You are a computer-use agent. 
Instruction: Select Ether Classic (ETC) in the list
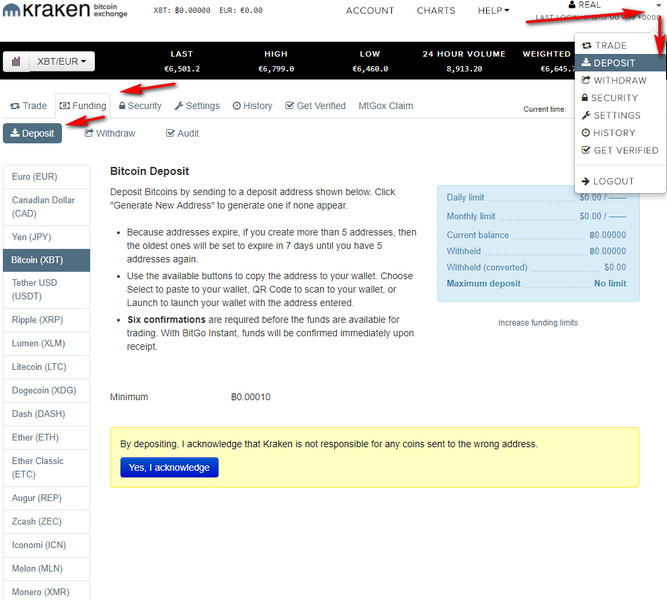[x=46, y=468]
